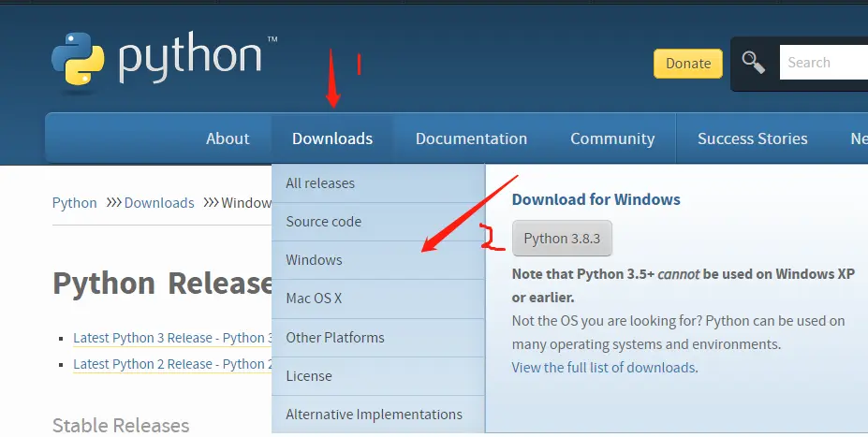Image resolution: width=868 pixels, height=437 pixels.
Task: Choose Mac OS X in Downloads dropdown
Action: [378, 299]
